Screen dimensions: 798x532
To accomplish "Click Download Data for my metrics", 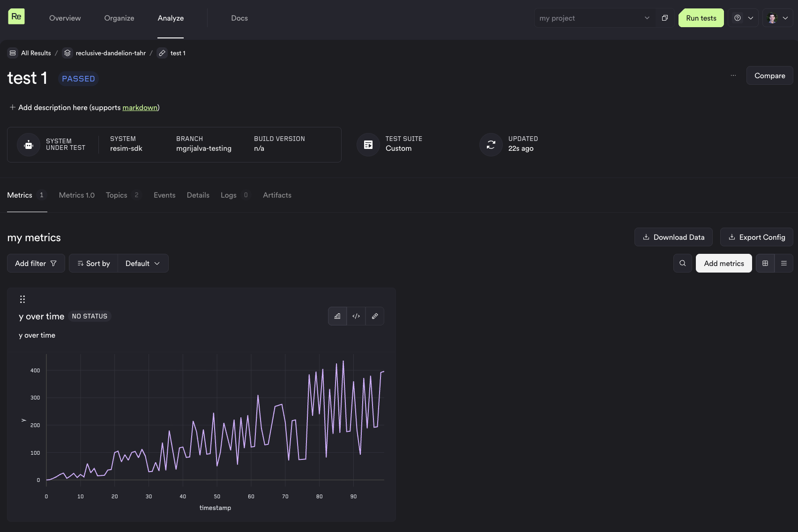I will pyautogui.click(x=673, y=237).
